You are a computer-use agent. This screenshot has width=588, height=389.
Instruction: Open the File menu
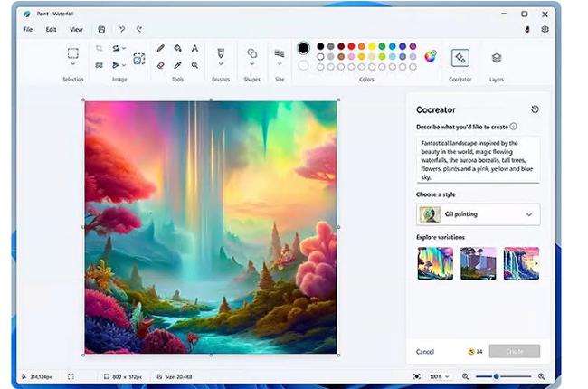point(28,29)
